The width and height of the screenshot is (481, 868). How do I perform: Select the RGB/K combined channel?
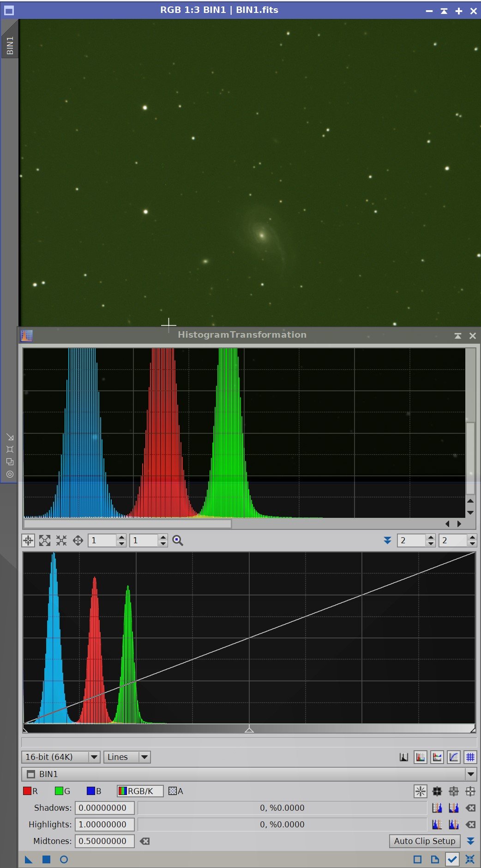140,791
